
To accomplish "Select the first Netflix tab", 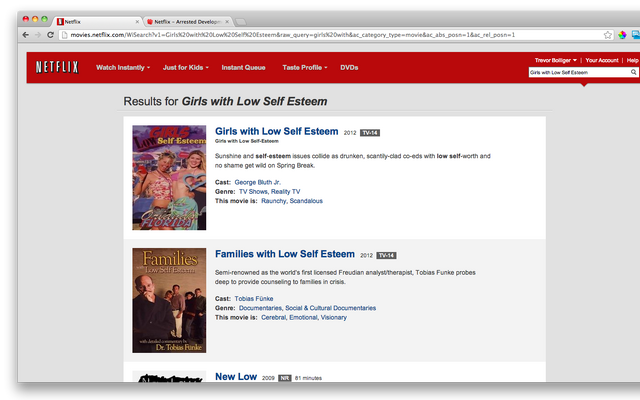I will pos(96,22).
